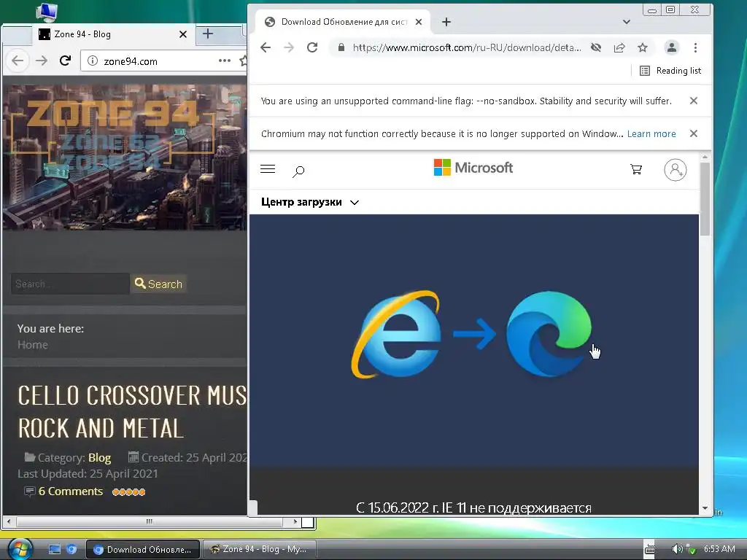Click the Zone 94 Search button
Screen dimensions: 747x560
(x=158, y=284)
